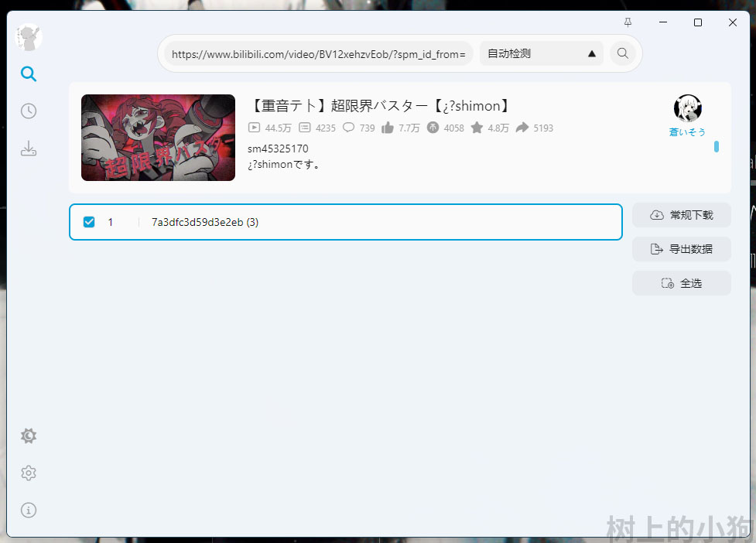Open the downloads icon in the sidebar
Image resolution: width=756 pixels, height=543 pixels.
[x=29, y=149]
